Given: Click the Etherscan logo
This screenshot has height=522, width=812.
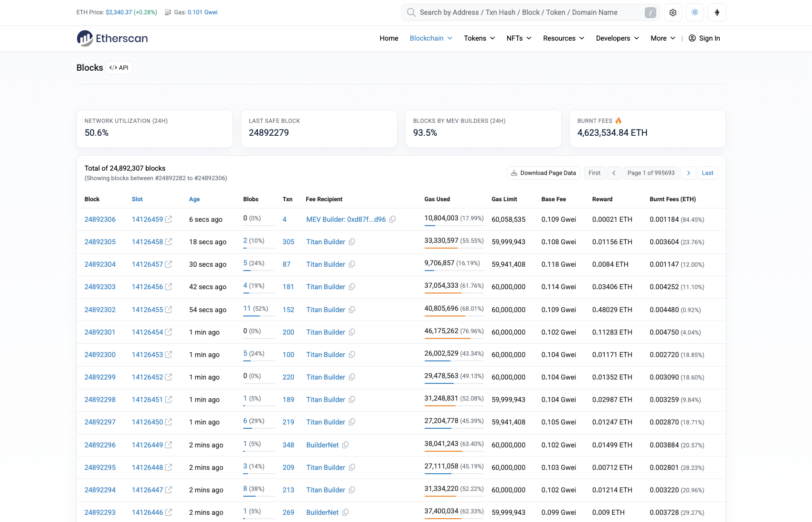Looking at the screenshot, I should (x=112, y=38).
